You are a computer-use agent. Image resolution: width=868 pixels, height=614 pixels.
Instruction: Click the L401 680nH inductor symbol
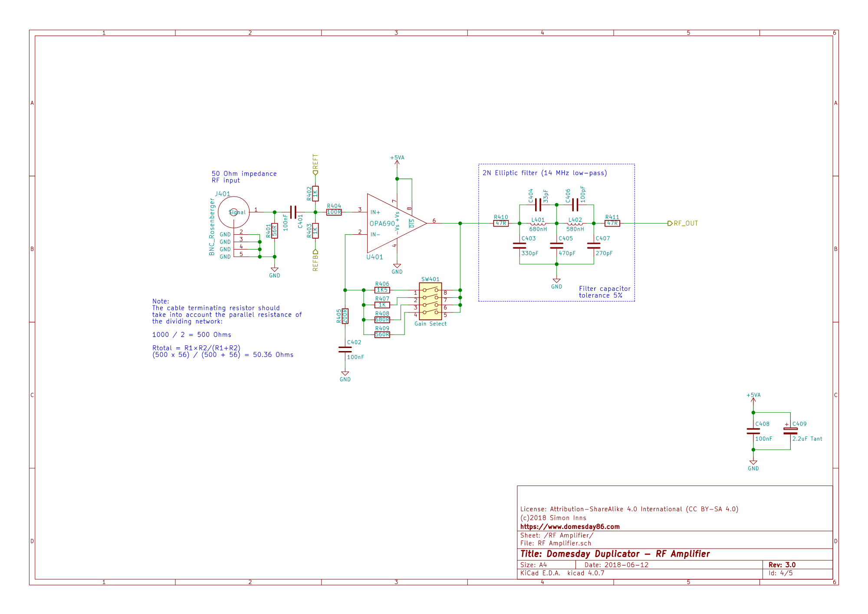click(x=538, y=223)
